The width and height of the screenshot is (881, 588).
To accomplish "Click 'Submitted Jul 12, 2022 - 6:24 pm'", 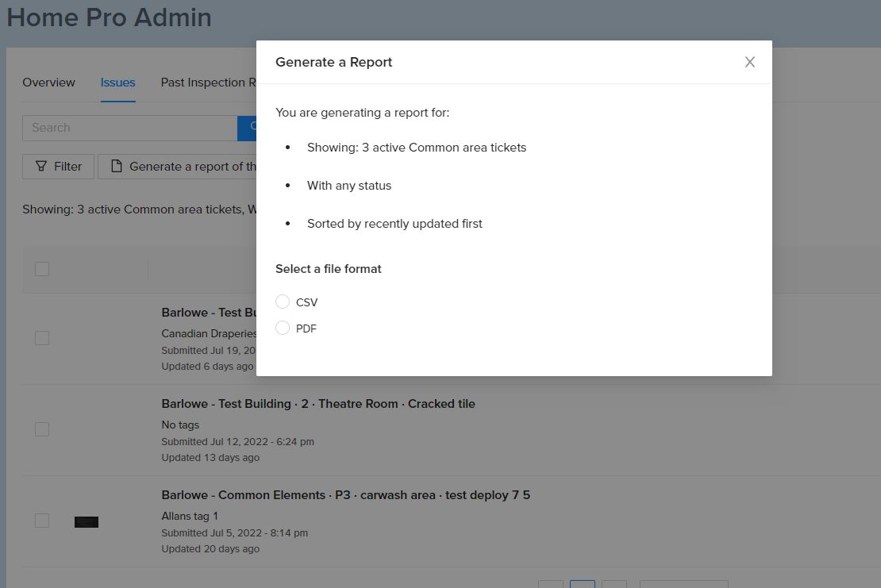I will point(237,442).
